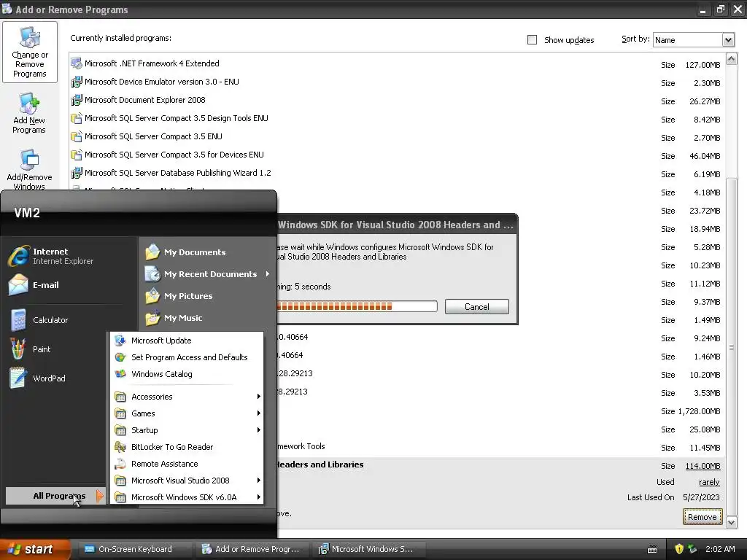Click scroll down arrow of program list
This screenshot has height=560, width=747.
tap(731, 522)
